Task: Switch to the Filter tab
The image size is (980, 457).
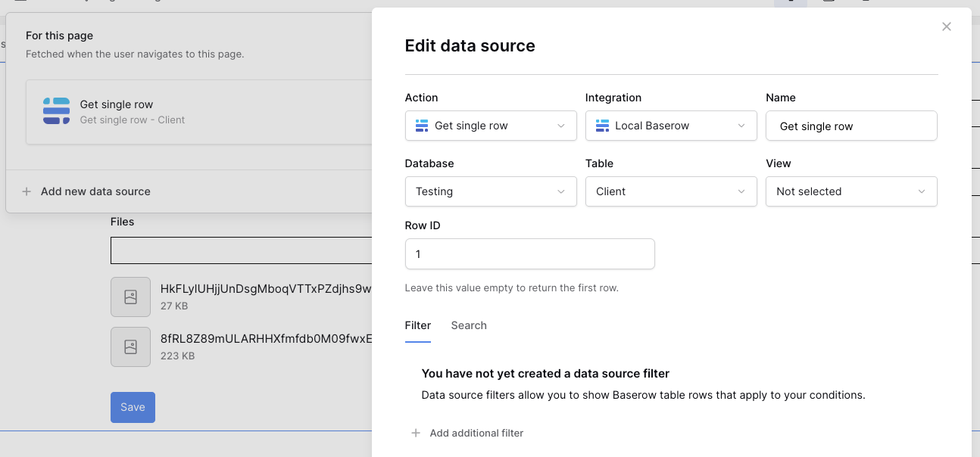Action: [x=417, y=325]
